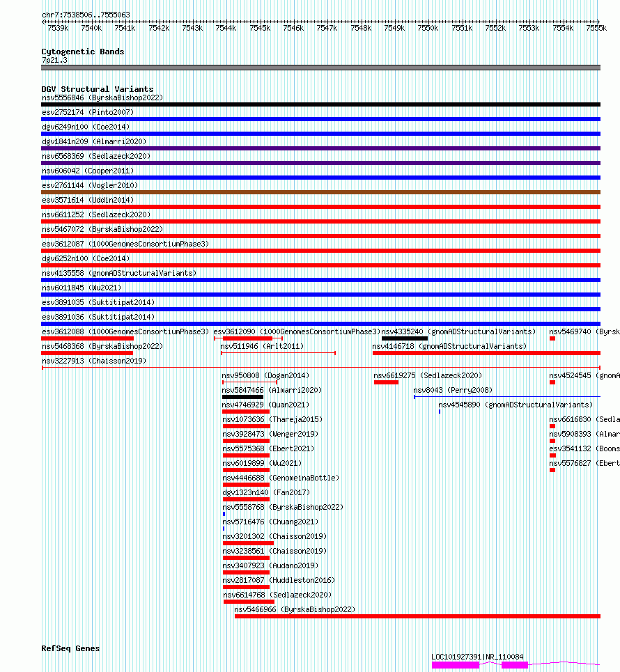Open nsv606042 (Cooper2011) variant details

(x=320, y=178)
